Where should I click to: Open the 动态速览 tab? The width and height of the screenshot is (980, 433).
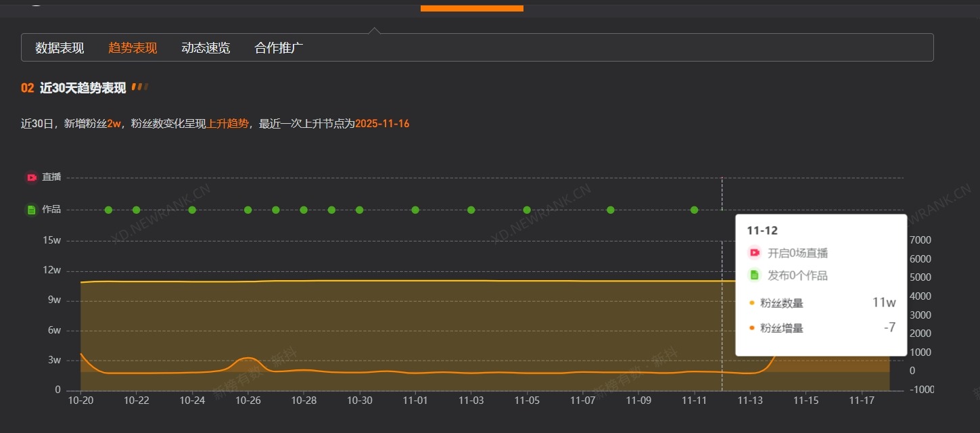tap(205, 47)
